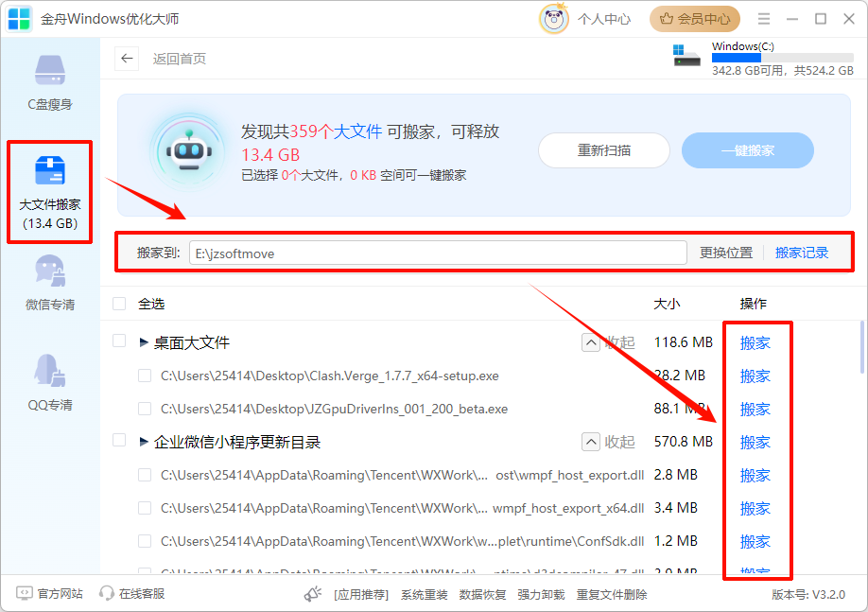This screenshot has height=612, width=868.
Task: Open 数据恢复 recommended app
Action: [482, 594]
